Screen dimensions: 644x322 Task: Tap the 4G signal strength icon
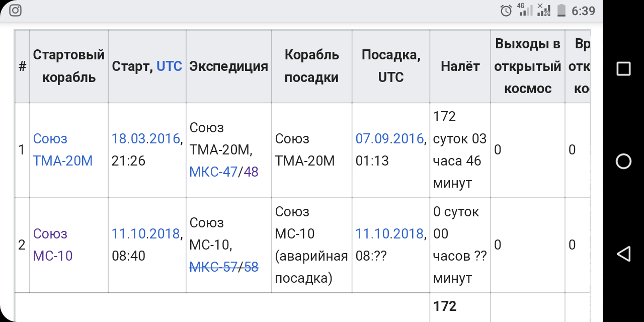tap(525, 10)
